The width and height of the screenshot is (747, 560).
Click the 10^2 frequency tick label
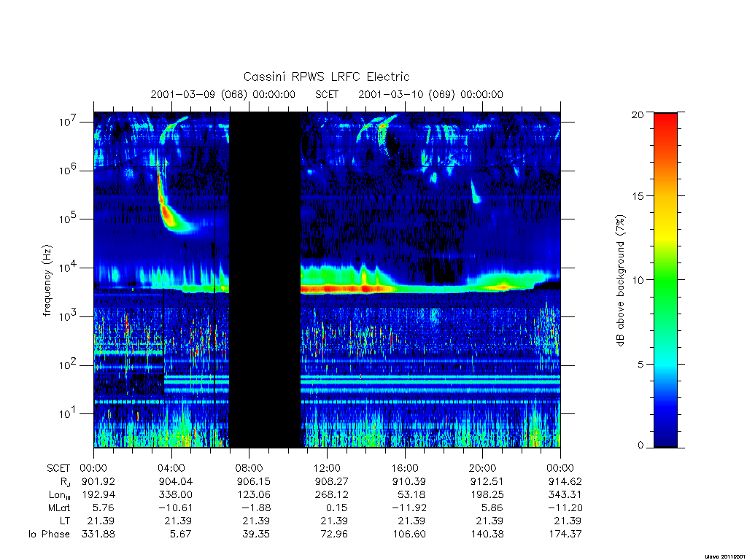coord(69,365)
